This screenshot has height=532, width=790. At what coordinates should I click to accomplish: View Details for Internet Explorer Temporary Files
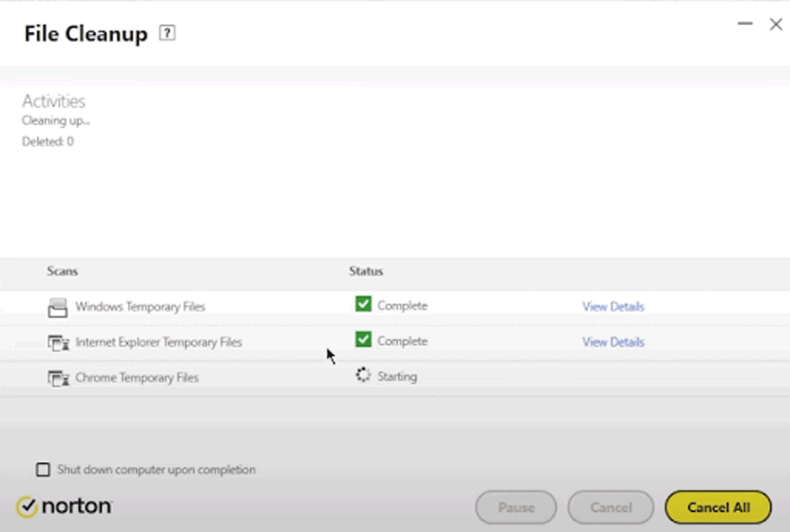(613, 342)
